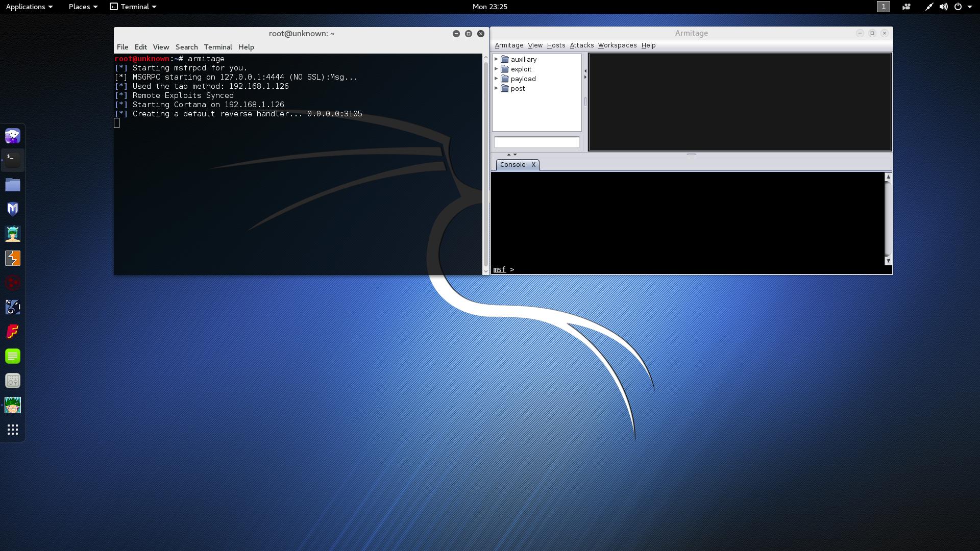Select the exploit tree item label
The image size is (980, 551).
[521, 69]
